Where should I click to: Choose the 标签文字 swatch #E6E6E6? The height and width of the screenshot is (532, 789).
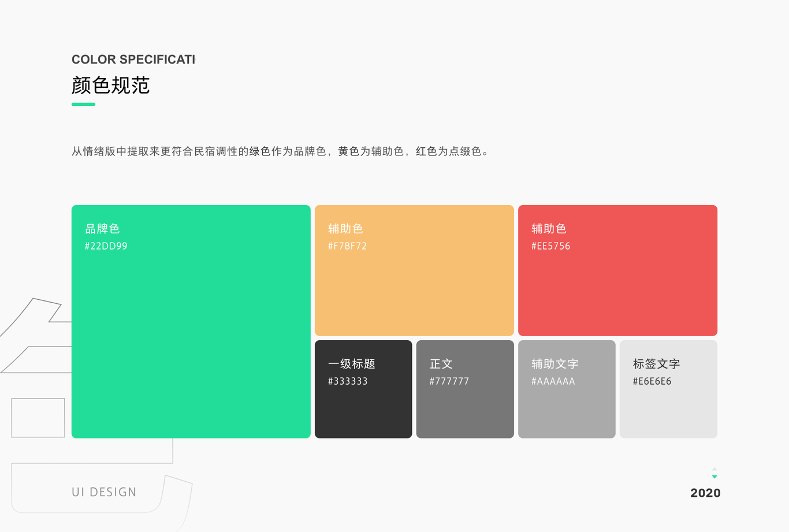pos(668,389)
